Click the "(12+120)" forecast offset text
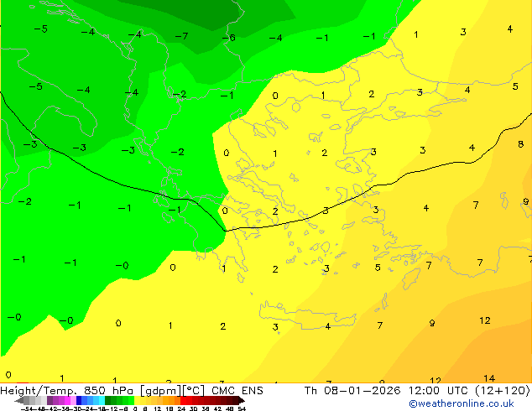Image resolution: width=532 pixels, height=411 pixels. pos(503,391)
